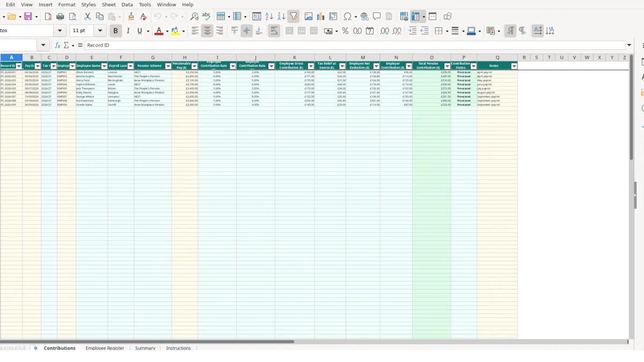Save the spreadsheet with the Save icon
The image size is (644, 362).
[28, 17]
